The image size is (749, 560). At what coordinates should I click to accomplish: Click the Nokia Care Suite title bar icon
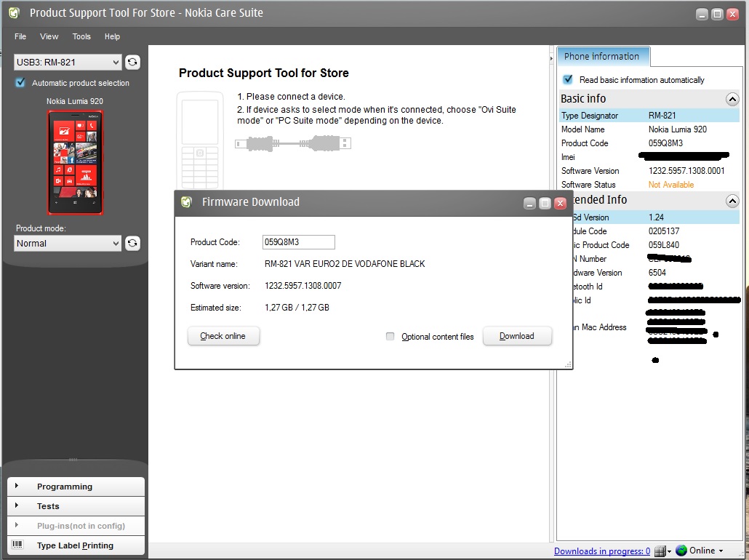[14, 13]
